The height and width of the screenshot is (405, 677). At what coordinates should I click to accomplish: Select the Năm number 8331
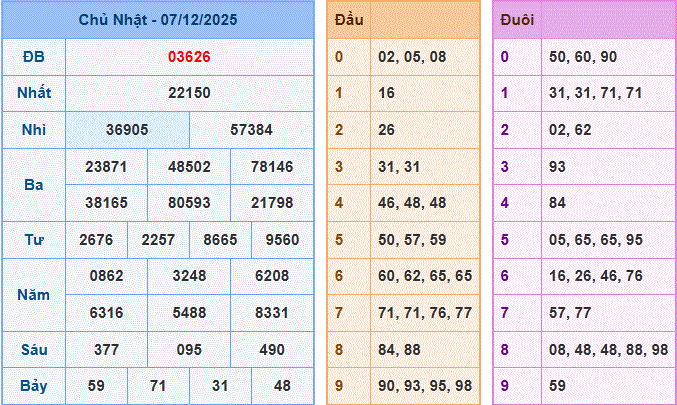click(272, 313)
